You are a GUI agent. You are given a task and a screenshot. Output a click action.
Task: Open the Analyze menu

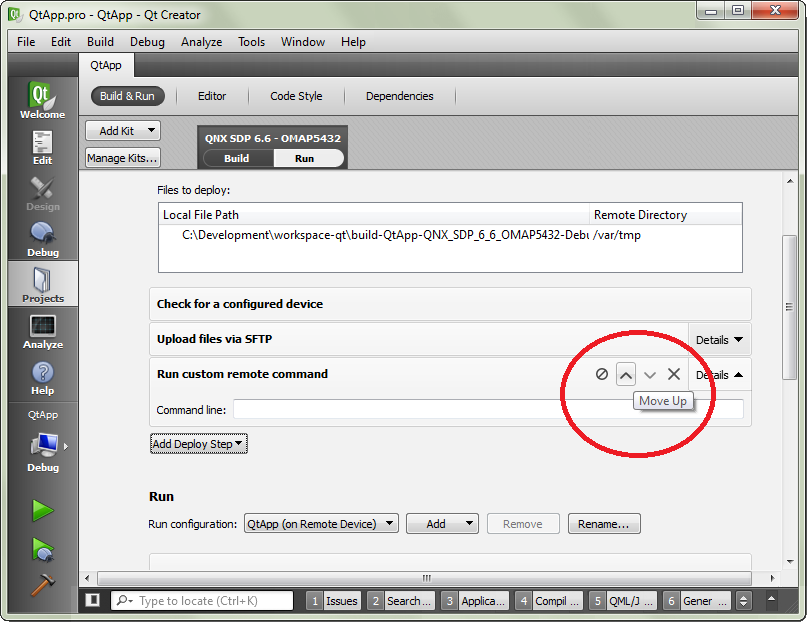(x=201, y=42)
